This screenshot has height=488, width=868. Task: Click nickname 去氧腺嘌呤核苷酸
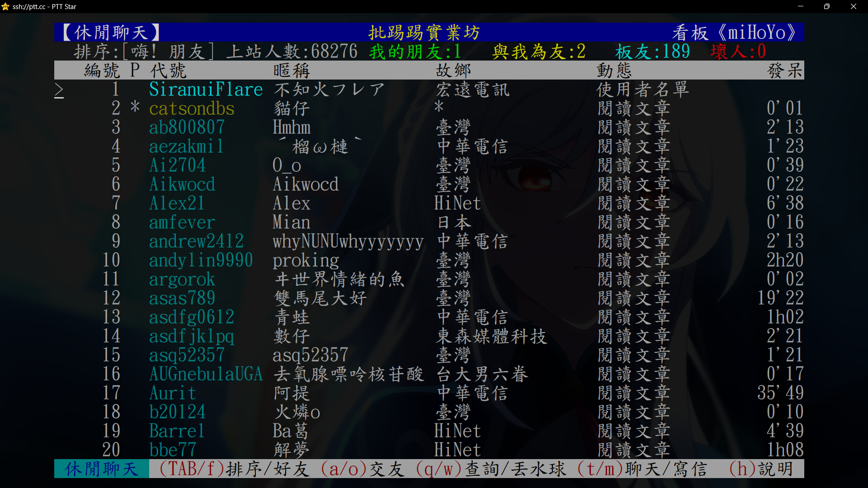pos(349,374)
